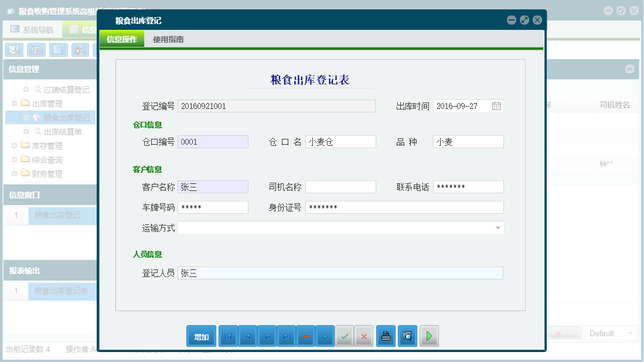Jump to last record
644x362 pixels.
coord(286,336)
